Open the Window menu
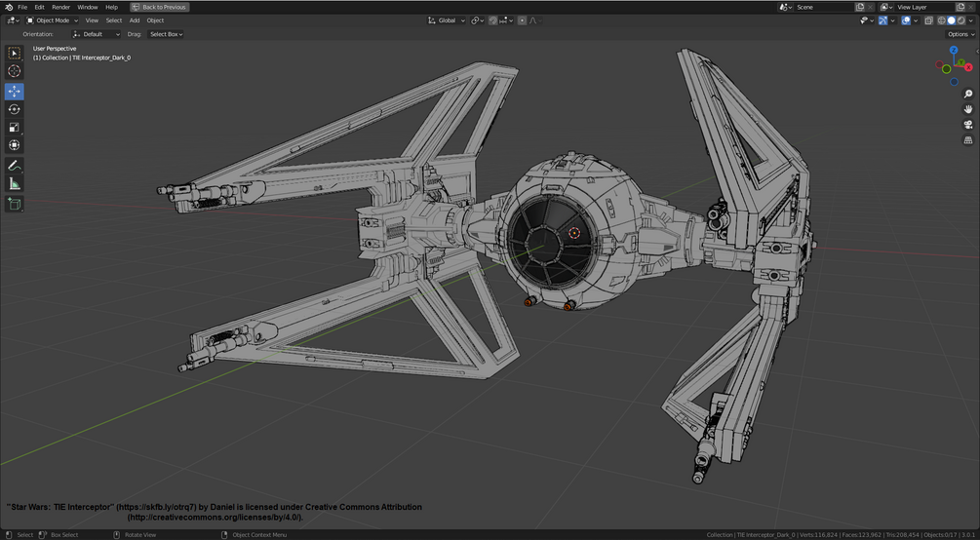The image size is (980, 540). point(88,7)
